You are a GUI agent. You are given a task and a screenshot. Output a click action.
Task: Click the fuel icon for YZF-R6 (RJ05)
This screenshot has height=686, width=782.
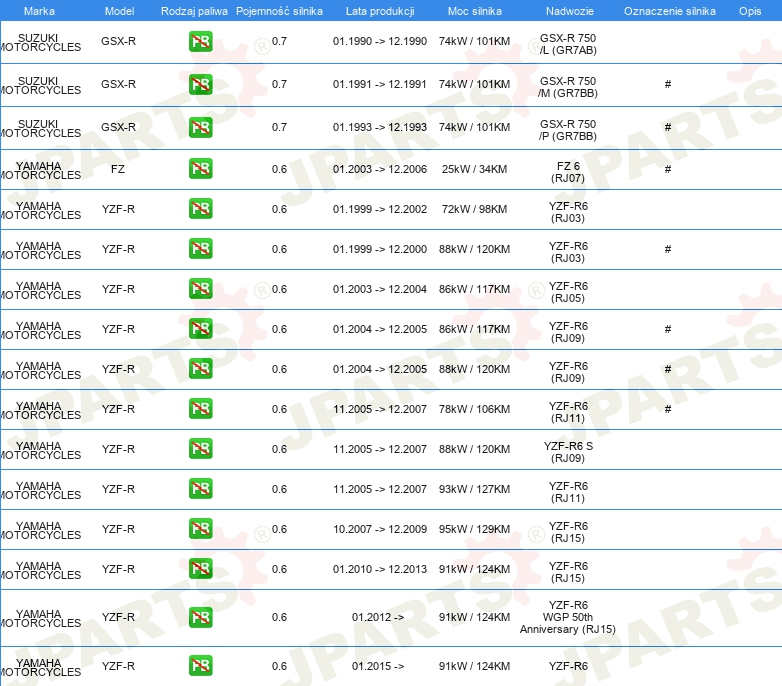tap(200, 289)
